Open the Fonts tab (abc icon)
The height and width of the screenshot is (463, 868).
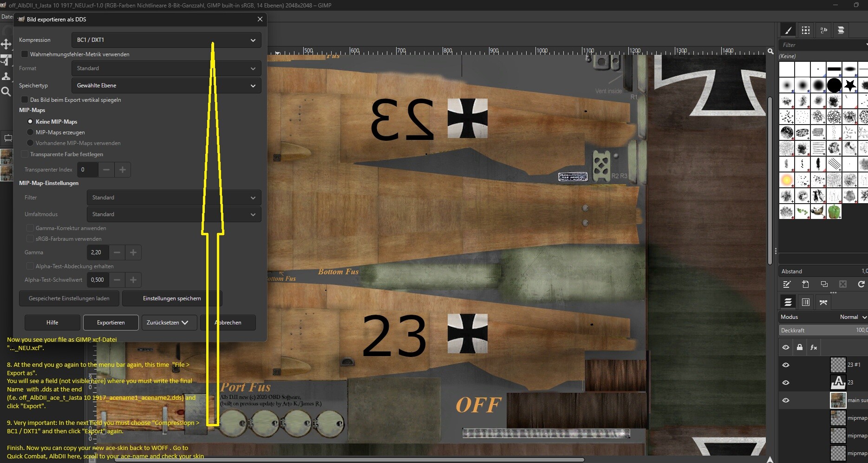(x=823, y=30)
